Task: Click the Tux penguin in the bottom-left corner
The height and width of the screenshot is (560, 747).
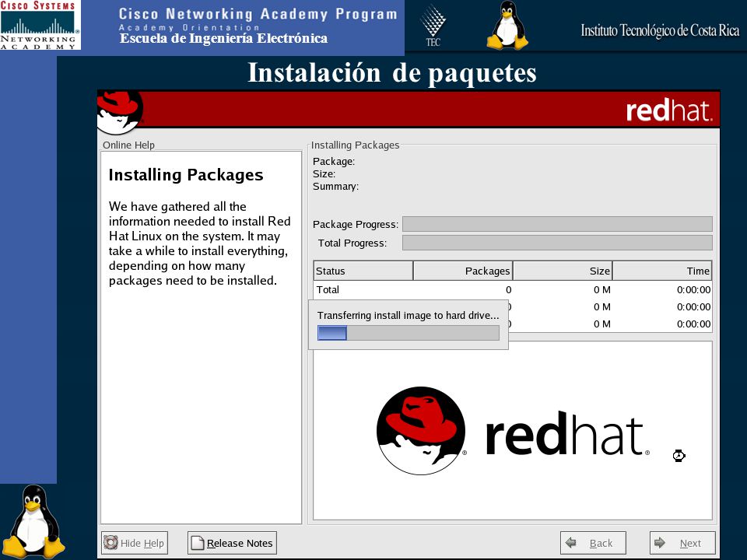Action: coord(33,521)
